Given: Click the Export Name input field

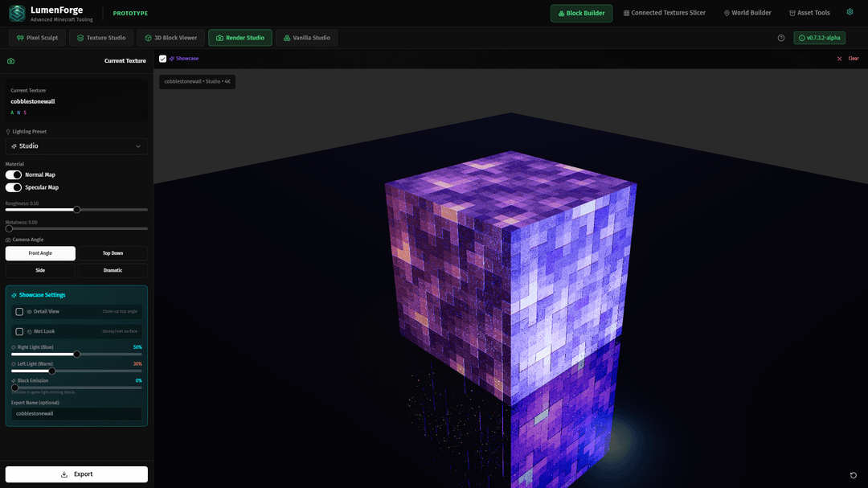Looking at the screenshot, I should pos(76,413).
